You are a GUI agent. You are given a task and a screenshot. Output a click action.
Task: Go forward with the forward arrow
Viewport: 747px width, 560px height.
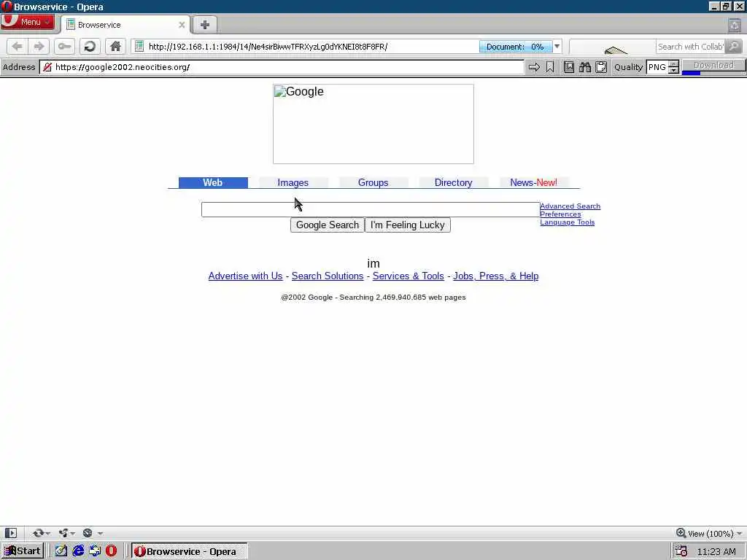coord(39,46)
